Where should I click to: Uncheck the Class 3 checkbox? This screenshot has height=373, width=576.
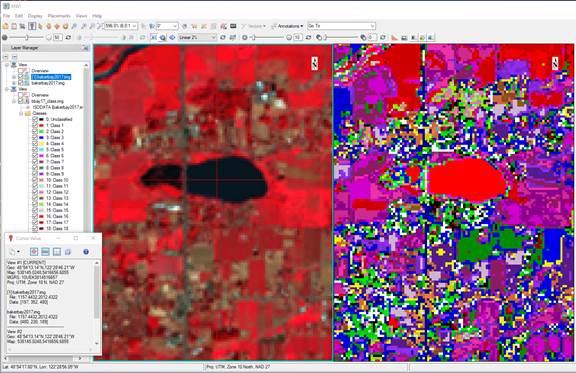coord(35,137)
